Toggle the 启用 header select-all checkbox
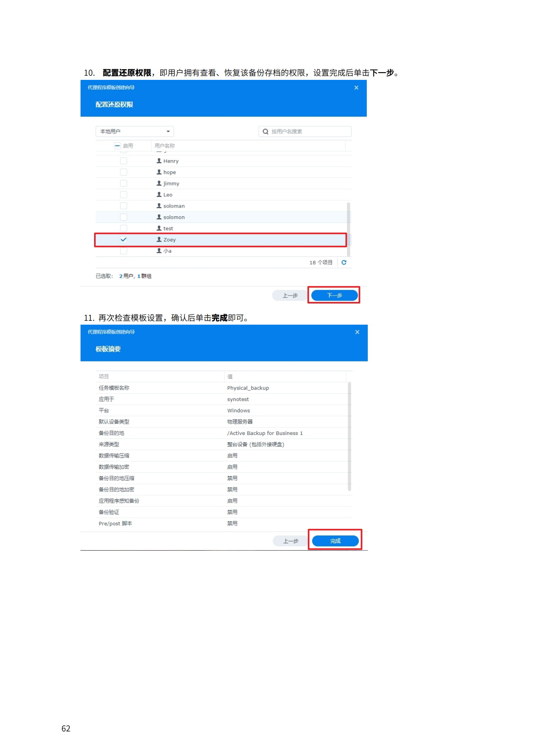The height and width of the screenshot is (756, 535). coord(117,146)
